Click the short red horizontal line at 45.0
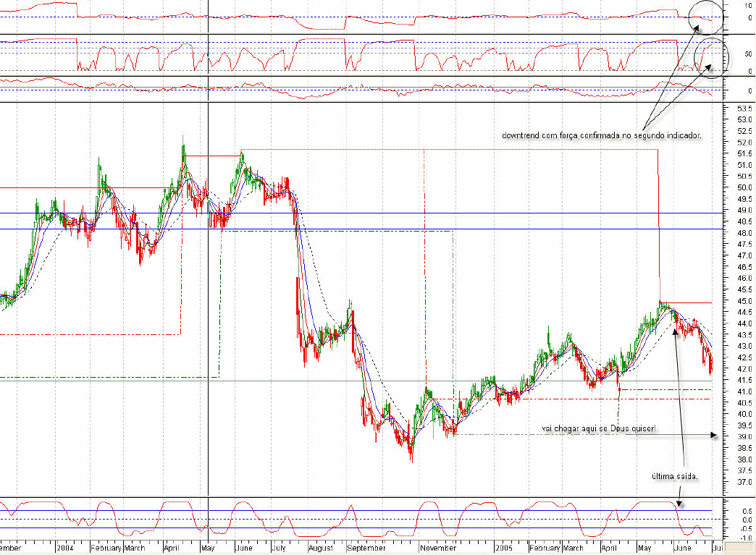The height and width of the screenshot is (555, 756). point(688,302)
